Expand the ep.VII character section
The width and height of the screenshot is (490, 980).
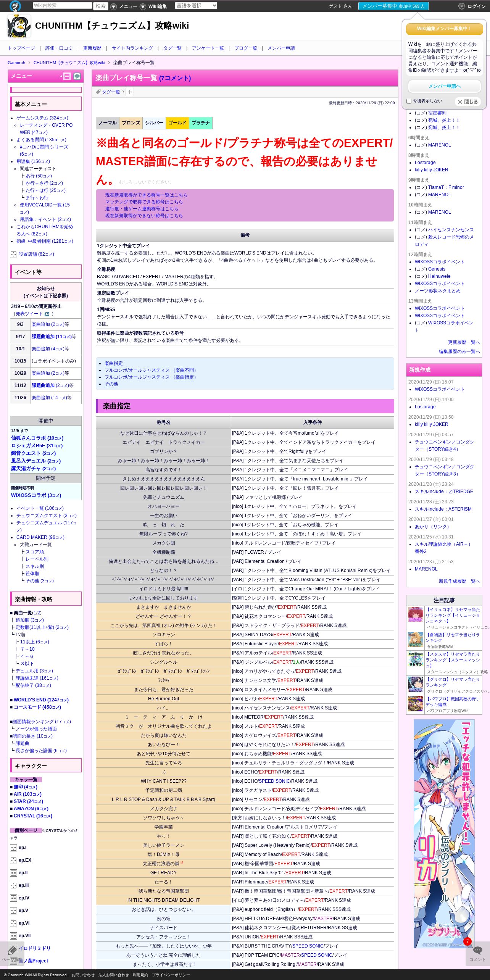[x=13, y=936]
